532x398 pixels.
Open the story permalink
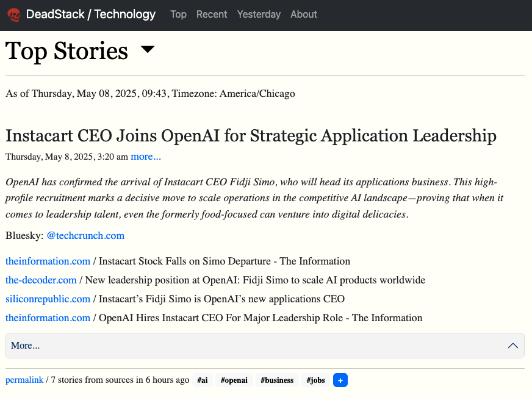point(24,380)
